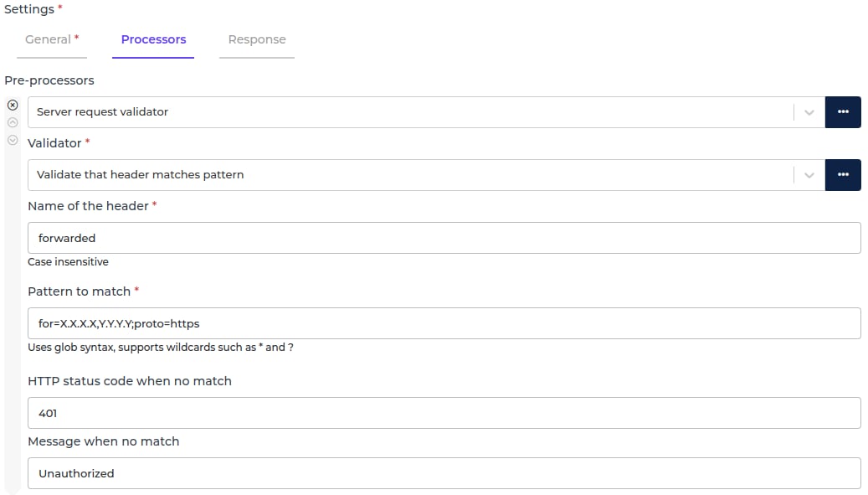Click the HTTP status code when no match label
The width and height of the screenshot is (868, 495).
click(130, 381)
